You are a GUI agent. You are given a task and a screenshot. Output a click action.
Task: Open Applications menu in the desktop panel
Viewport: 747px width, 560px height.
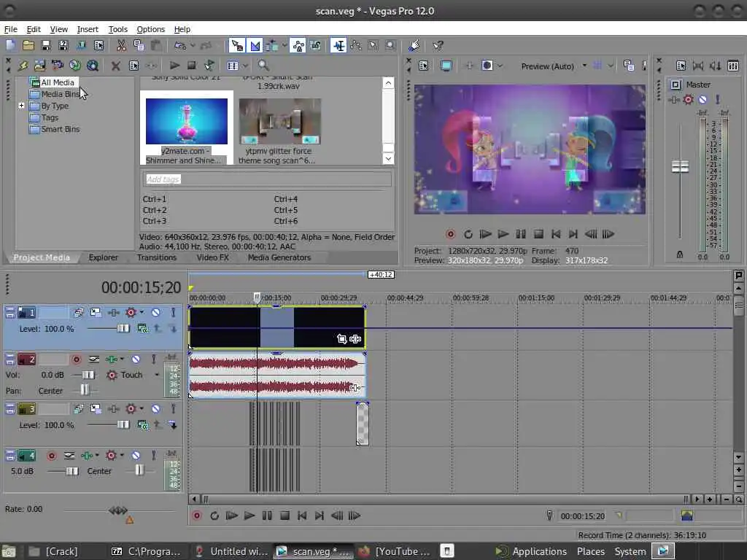(x=539, y=551)
